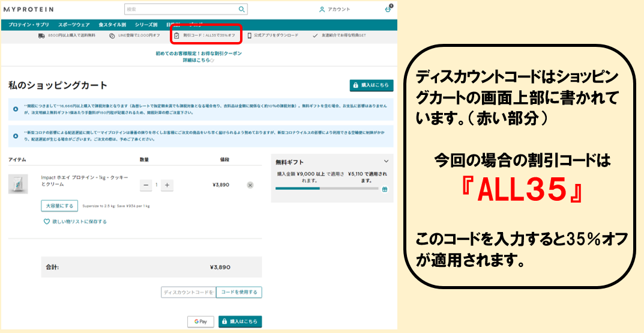Click the referral checkmark icon
The height and width of the screenshot is (333, 644).
click(315, 36)
